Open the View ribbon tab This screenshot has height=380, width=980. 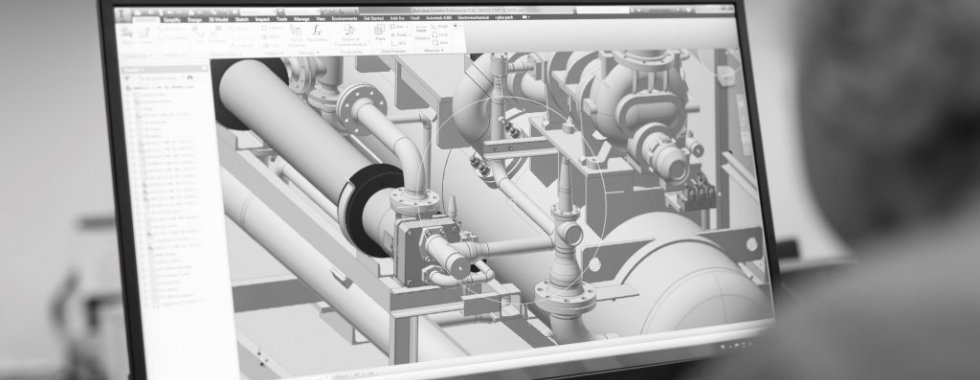(321, 19)
